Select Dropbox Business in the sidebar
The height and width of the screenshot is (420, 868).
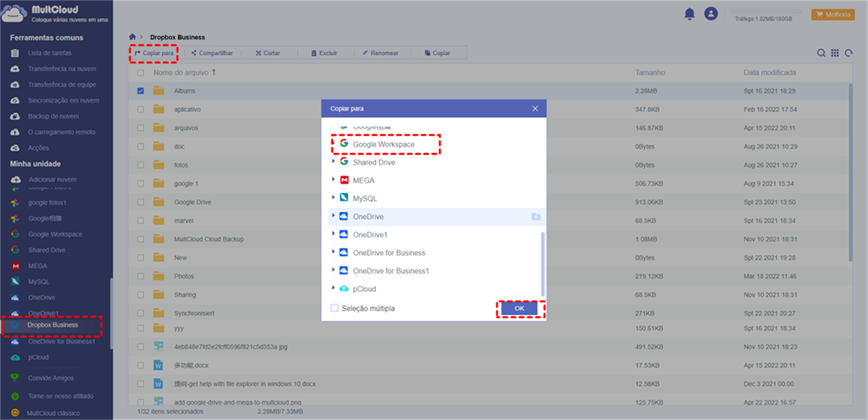pyautogui.click(x=52, y=325)
